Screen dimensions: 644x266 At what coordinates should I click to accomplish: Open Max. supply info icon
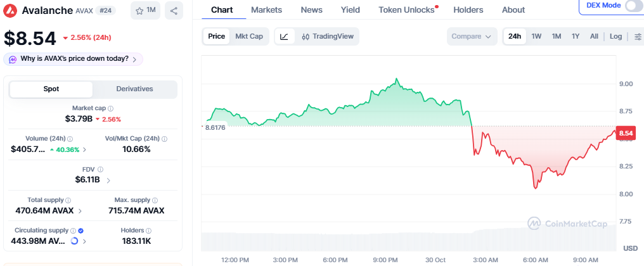[155, 200]
